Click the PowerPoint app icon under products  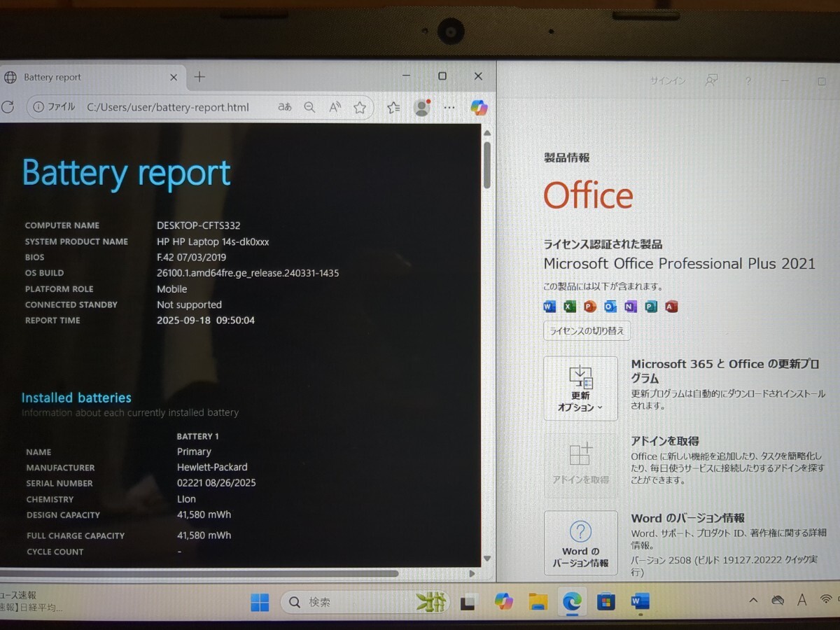590,307
